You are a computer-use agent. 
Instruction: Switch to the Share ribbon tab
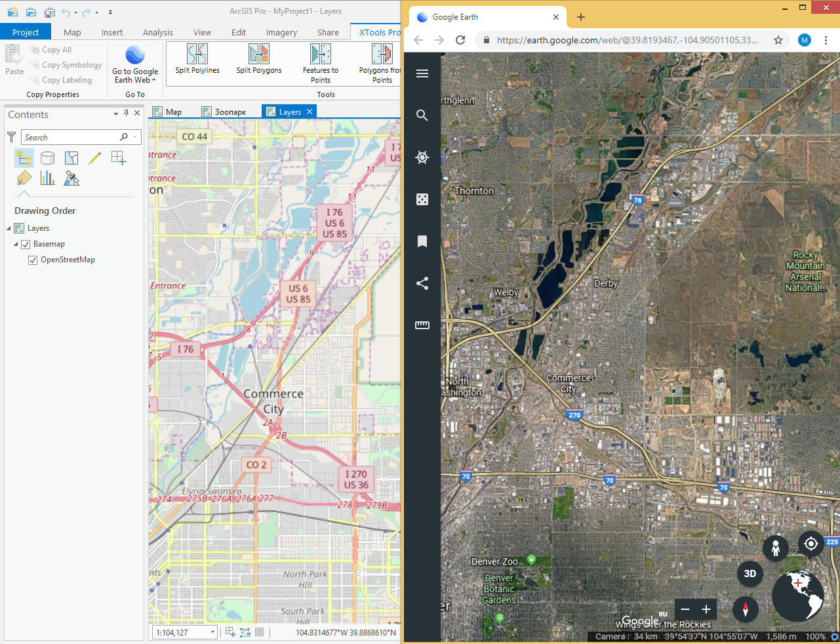point(328,32)
